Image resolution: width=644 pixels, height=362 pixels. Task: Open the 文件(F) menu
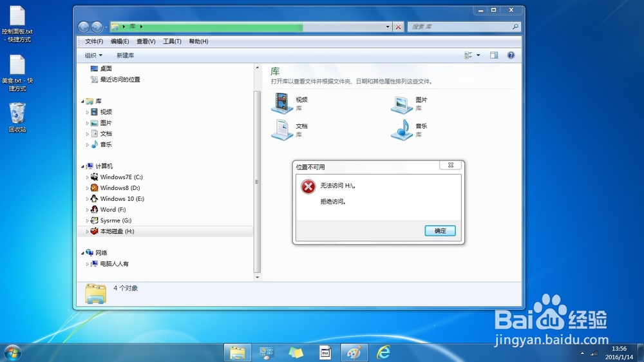point(94,41)
